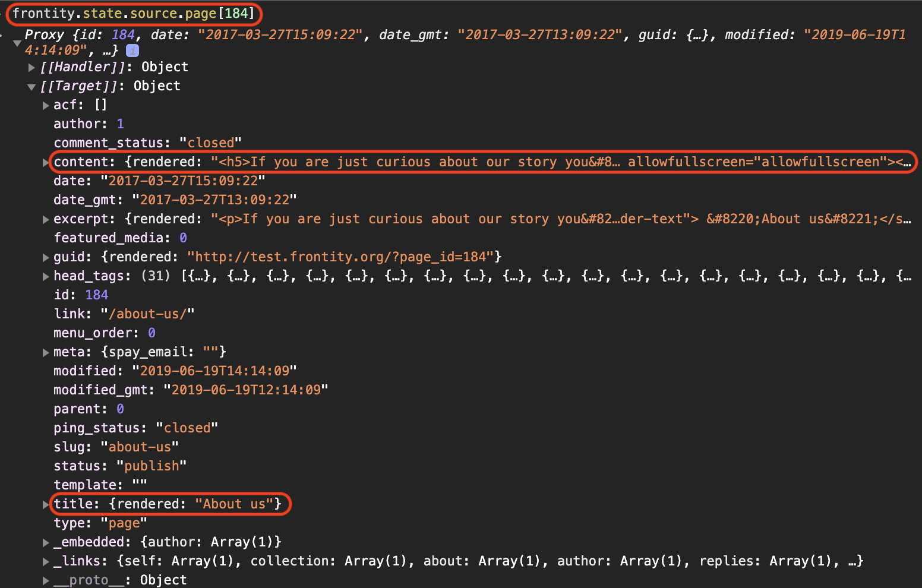Select the comment_status closed value
This screenshot has width=922, height=588.
[211, 143]
